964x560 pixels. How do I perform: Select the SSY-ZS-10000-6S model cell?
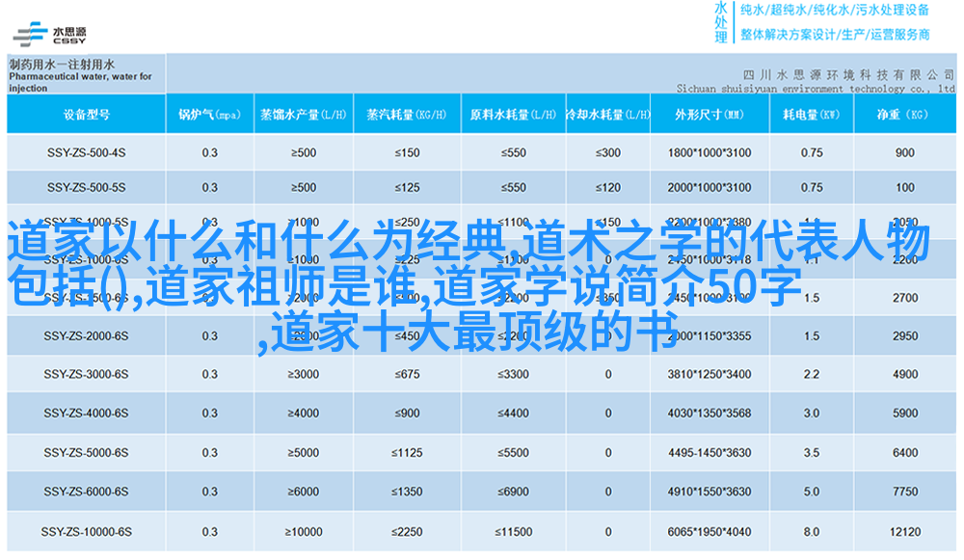(86, 531)
